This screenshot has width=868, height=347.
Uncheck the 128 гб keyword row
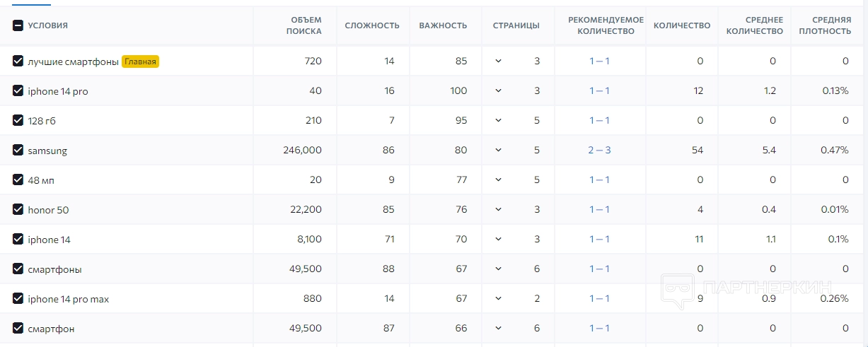(x=18, y=121)
